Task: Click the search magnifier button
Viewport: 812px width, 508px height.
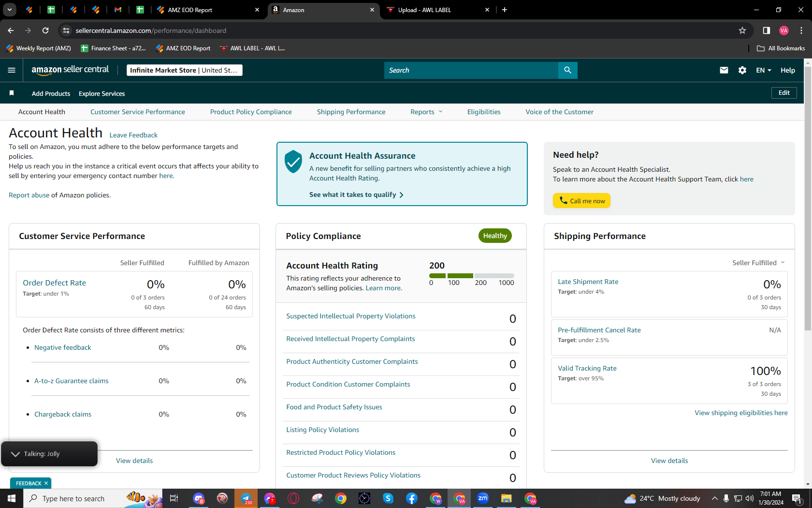Action: click(567, 70)
